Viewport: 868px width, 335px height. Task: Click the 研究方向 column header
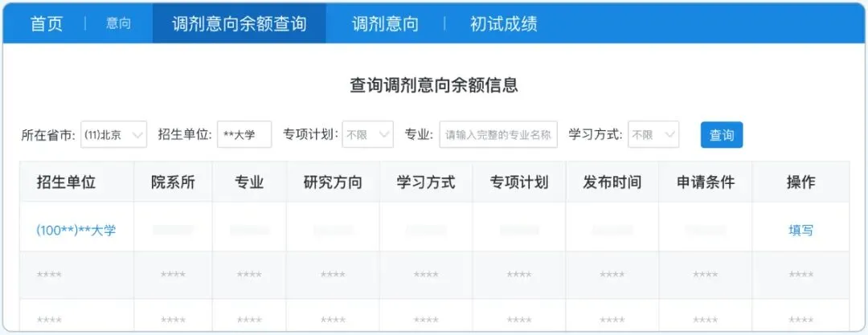(334, 182)
